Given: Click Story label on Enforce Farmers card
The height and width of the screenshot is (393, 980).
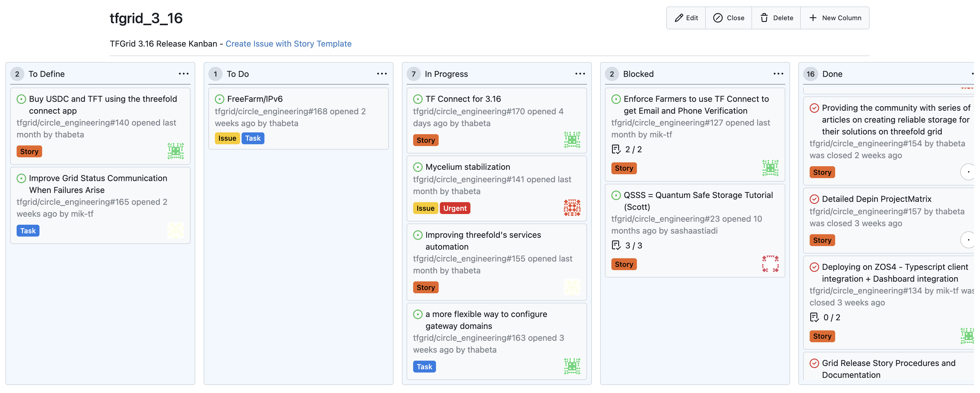Looking at the screenshot, I should 624,168.
